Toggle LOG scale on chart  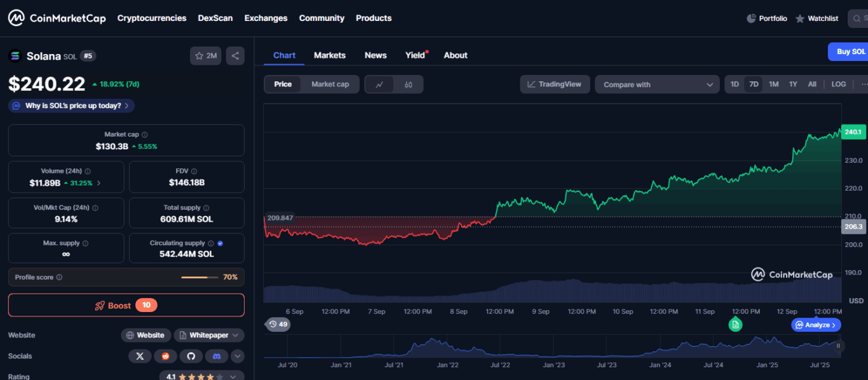point(839,85)
